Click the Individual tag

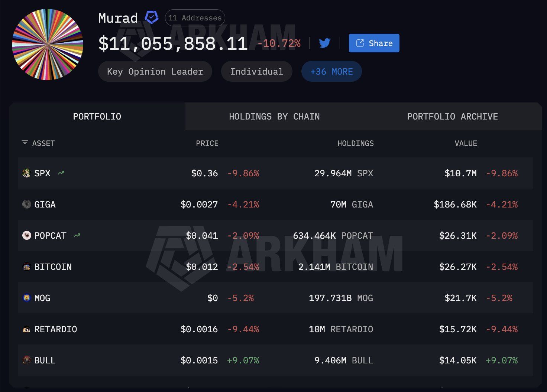pos(256,71)
